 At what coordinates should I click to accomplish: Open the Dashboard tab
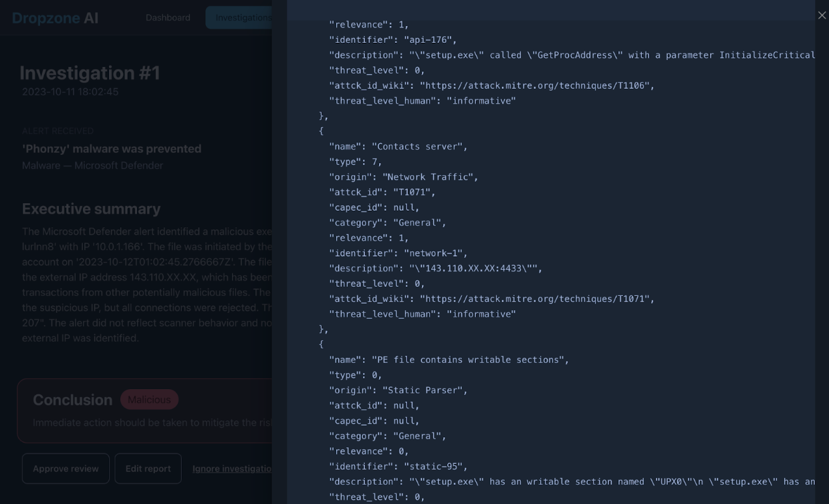(x=168, y=18)
